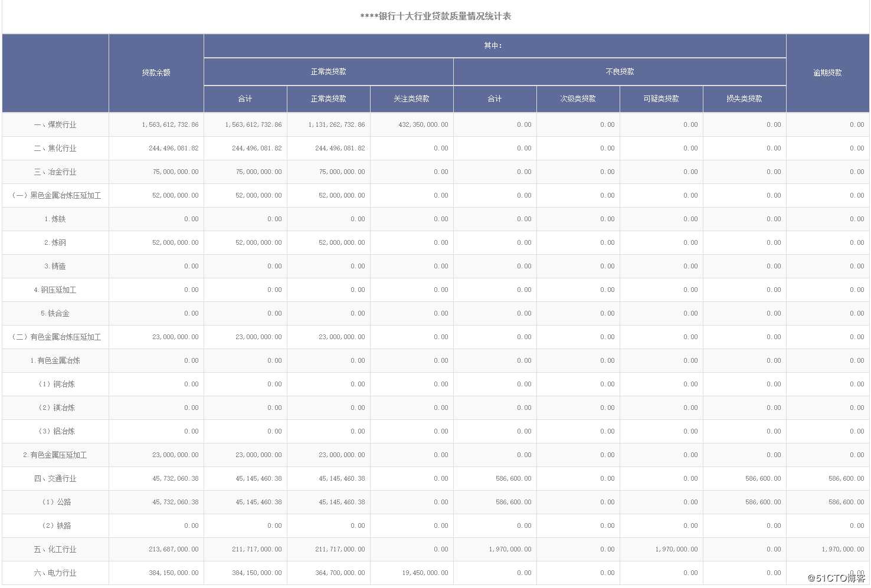Screen dimensions: 871x588
Task: Select the 合计 header under 不良贷款
Action: pyautogui.click(x=495, y=98)
